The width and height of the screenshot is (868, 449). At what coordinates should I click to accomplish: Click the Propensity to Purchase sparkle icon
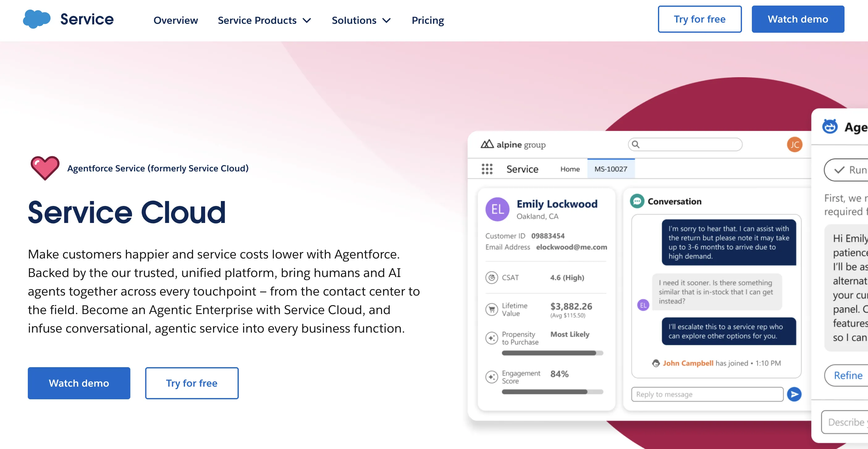pyautogui.click(x=492, y=338)
